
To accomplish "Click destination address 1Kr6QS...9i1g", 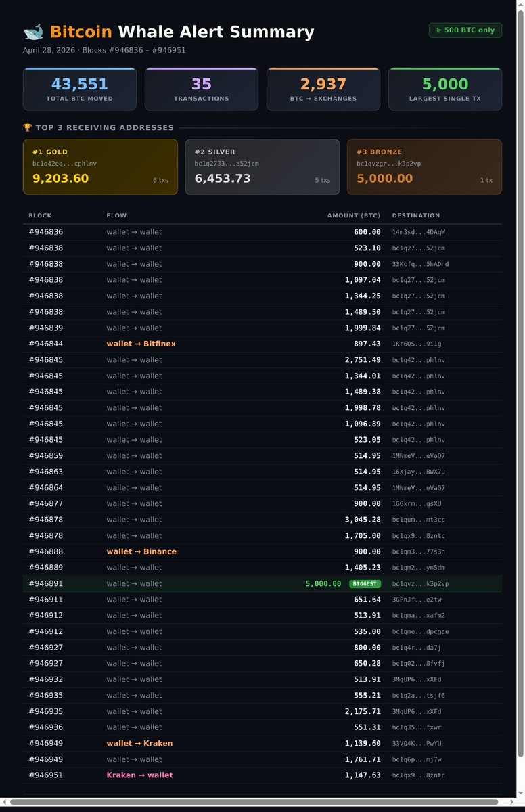I will (417, 344).
